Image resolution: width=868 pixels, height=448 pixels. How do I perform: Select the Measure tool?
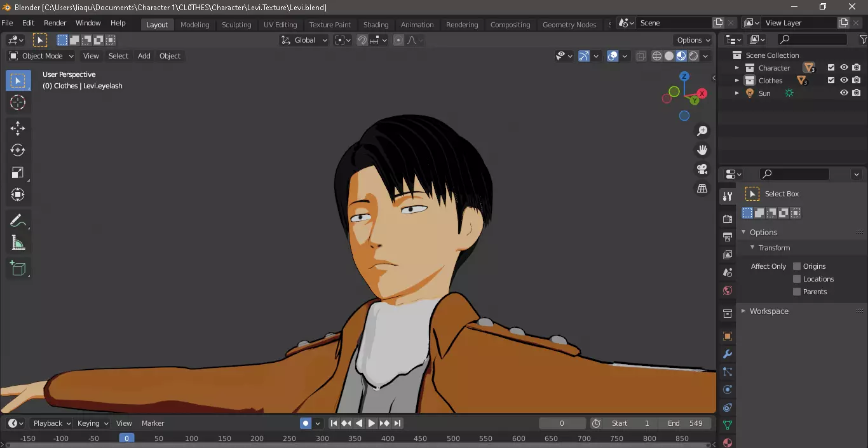[18, 243]
